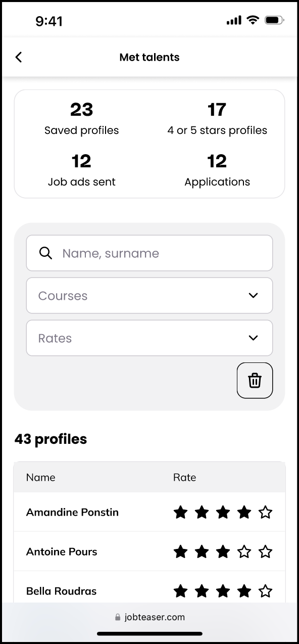Click the Rate column header

pyautogui.click(x=184, y=477)
